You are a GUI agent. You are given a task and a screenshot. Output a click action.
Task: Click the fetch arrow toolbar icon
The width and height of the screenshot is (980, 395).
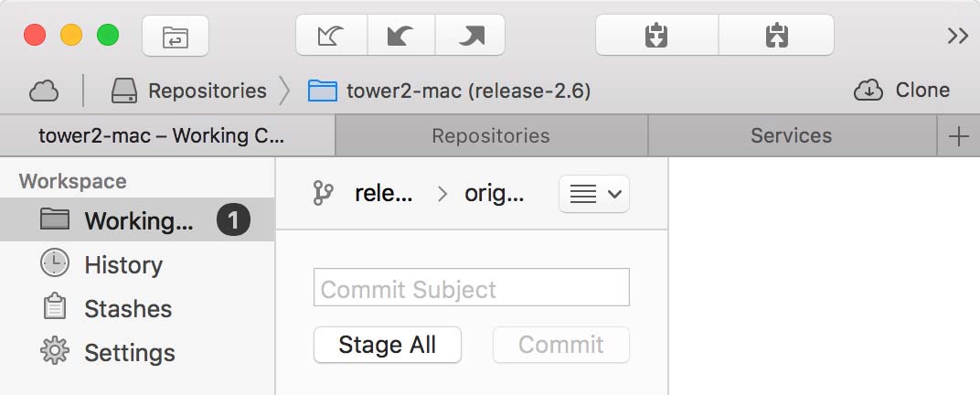click(x=331, y=37)
